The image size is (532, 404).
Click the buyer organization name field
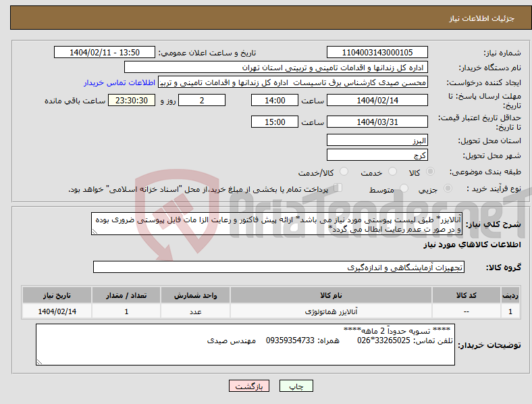pyautogui.click(x=276, y=67)
